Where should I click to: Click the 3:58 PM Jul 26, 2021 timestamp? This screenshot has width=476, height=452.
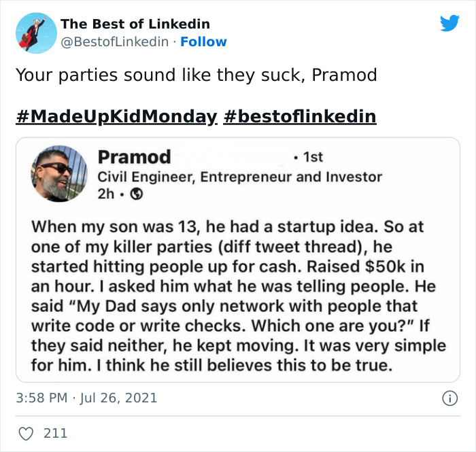[x=86, y=398]
